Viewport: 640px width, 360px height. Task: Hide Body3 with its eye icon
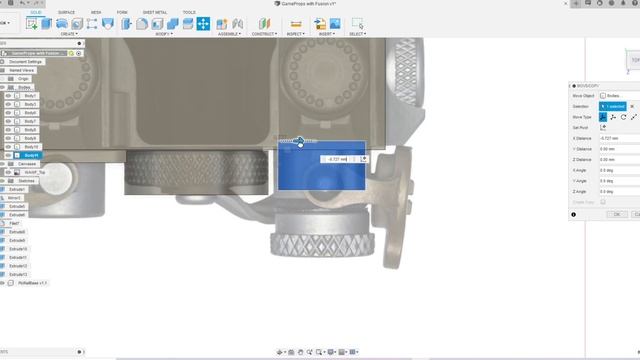pyautogui.click(x=8, y=104)
